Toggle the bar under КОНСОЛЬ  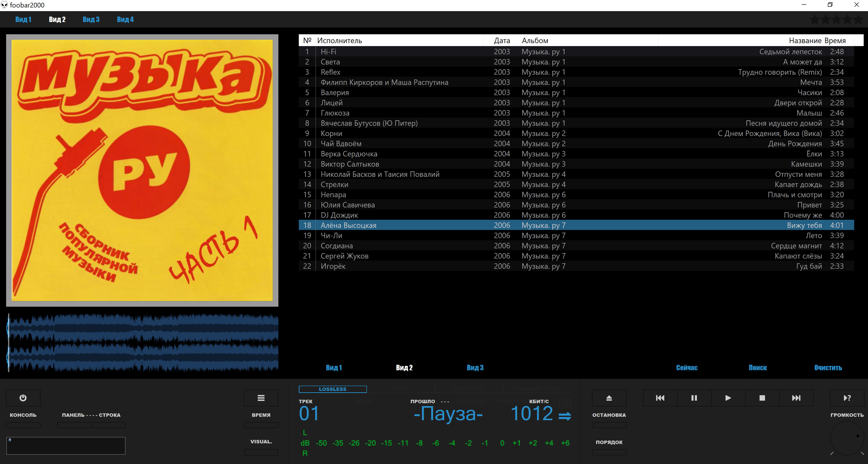(x=23, y=425)
